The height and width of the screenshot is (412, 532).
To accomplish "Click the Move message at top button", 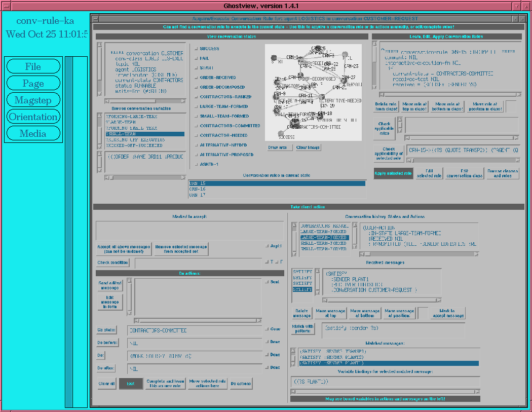I will (x=330, y=313).
